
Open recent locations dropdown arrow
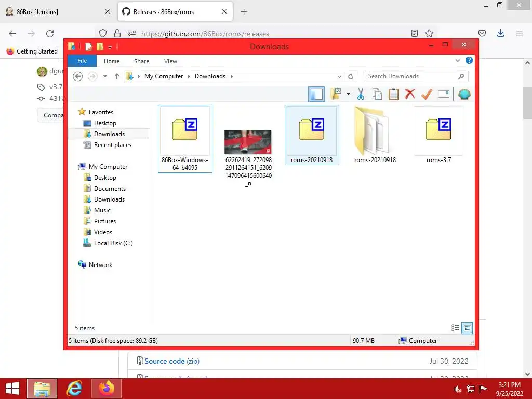click(x=105, y=76)
